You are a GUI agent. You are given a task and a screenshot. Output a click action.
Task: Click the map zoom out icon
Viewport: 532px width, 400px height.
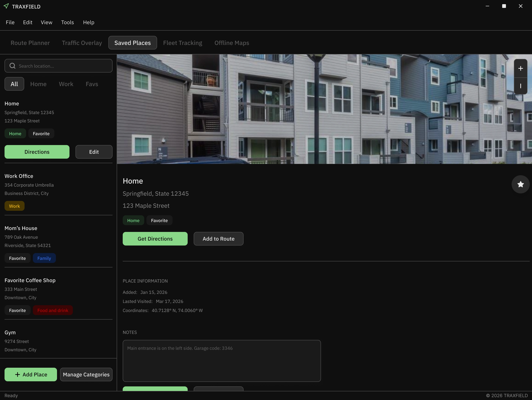point(520,86)
